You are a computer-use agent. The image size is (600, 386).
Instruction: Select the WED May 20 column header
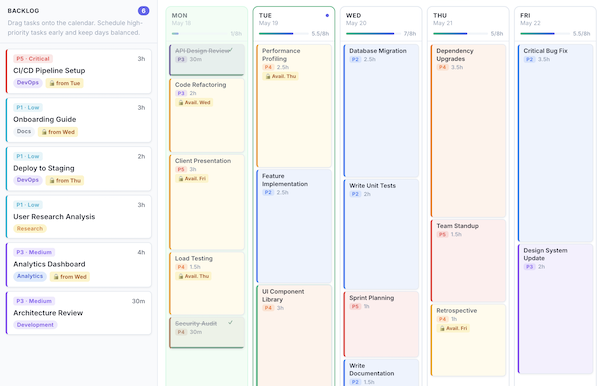381,24
